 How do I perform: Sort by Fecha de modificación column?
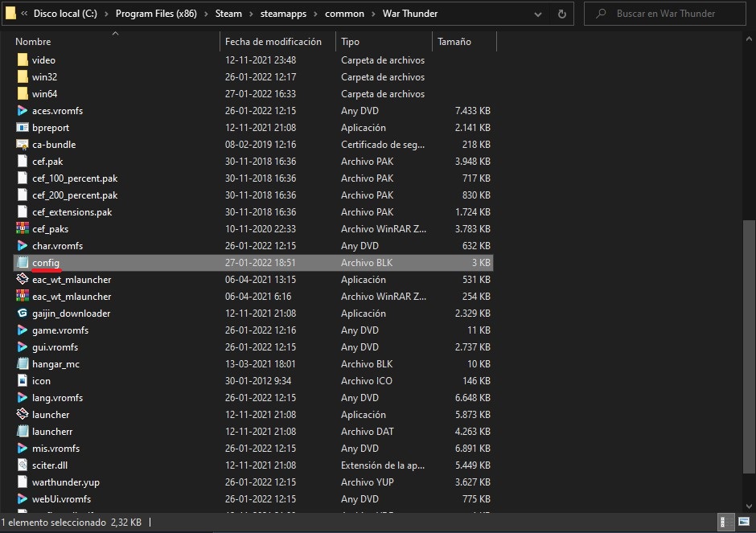click(273, 42)
